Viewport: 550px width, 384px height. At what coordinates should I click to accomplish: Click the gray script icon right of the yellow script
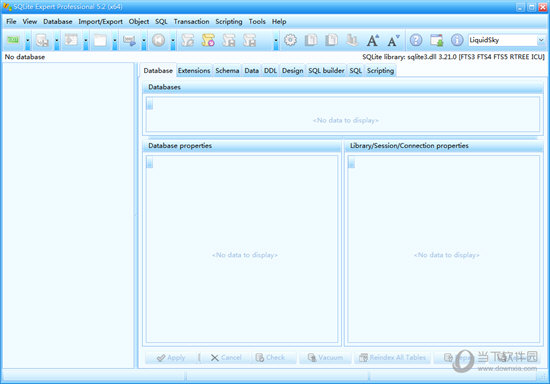(x=229, y=40)
